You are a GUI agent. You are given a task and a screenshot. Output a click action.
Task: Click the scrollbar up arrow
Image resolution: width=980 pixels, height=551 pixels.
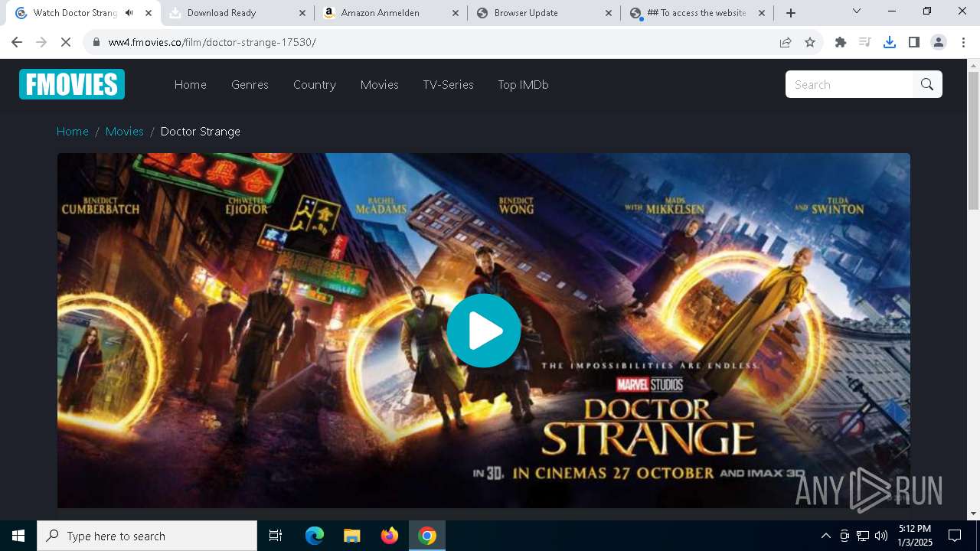click(x=973, y=65)
